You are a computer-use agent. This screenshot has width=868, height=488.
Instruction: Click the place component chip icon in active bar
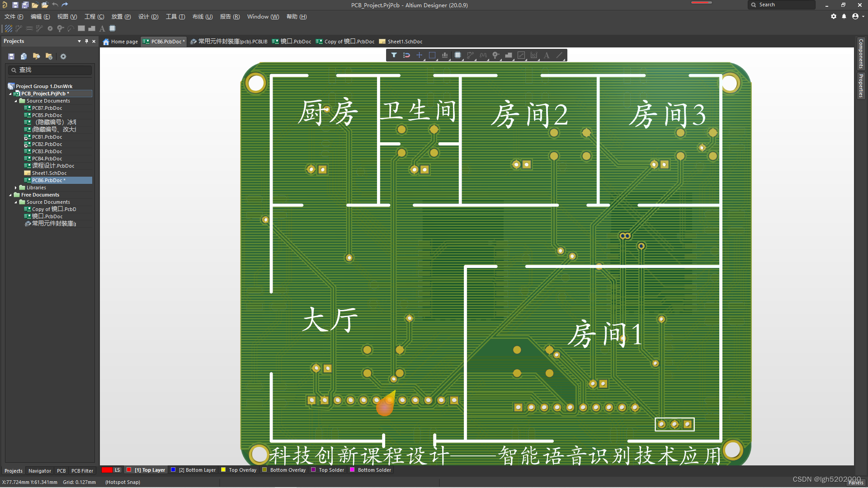[458, 55]
